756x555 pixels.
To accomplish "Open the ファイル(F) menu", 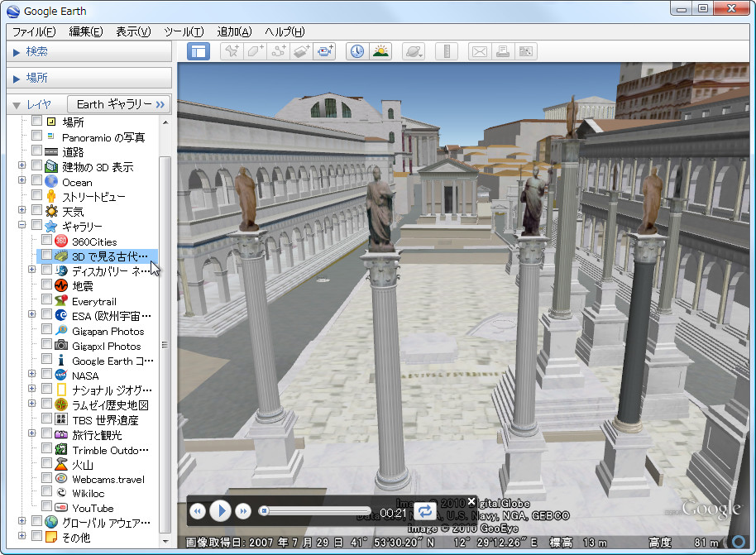I will point(34,31).
